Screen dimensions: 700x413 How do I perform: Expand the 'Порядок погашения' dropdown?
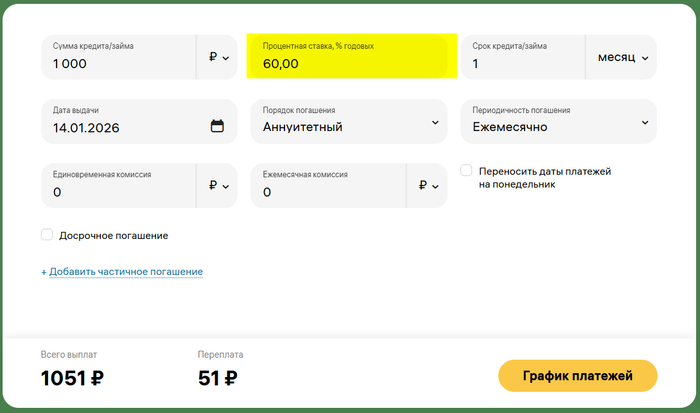pos(348,121)
